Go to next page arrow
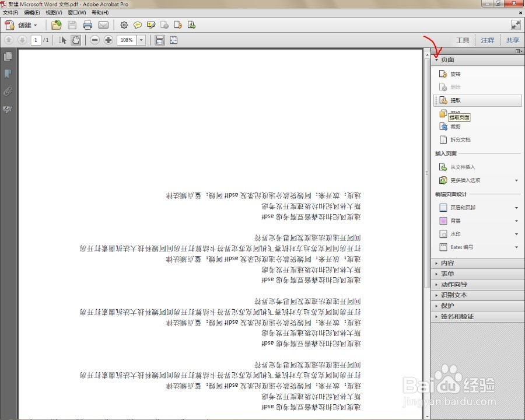The width and height of the screenshot is (525, 420). click(x=22, y=40)
